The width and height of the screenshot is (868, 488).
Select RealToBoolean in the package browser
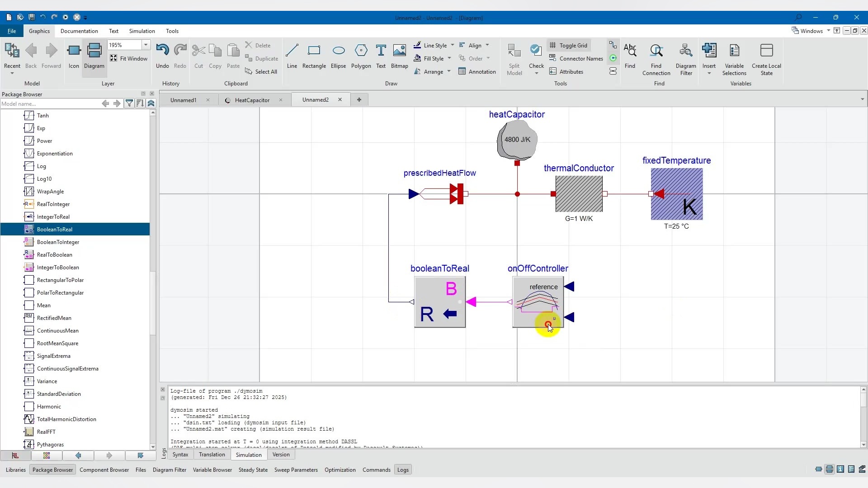[54, 255]
